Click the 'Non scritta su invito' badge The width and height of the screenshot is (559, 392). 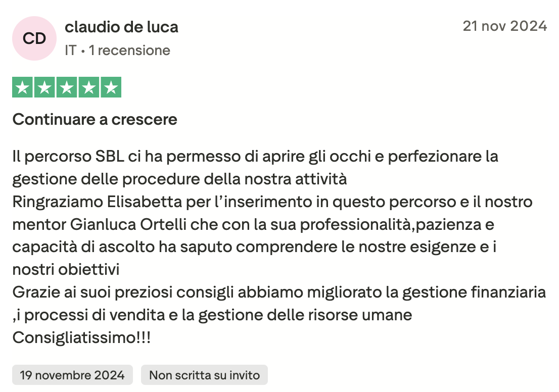(x=204, y=375)
